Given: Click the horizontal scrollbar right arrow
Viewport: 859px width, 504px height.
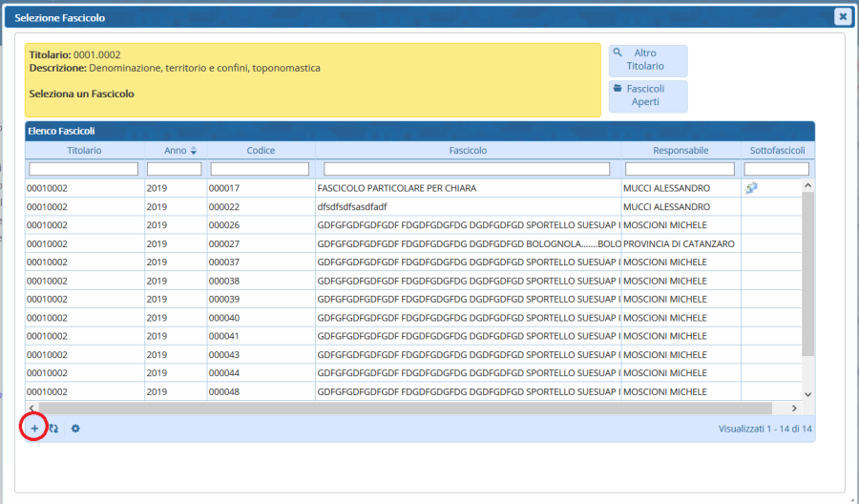Looking at the screenshot, I should [794, 408].
